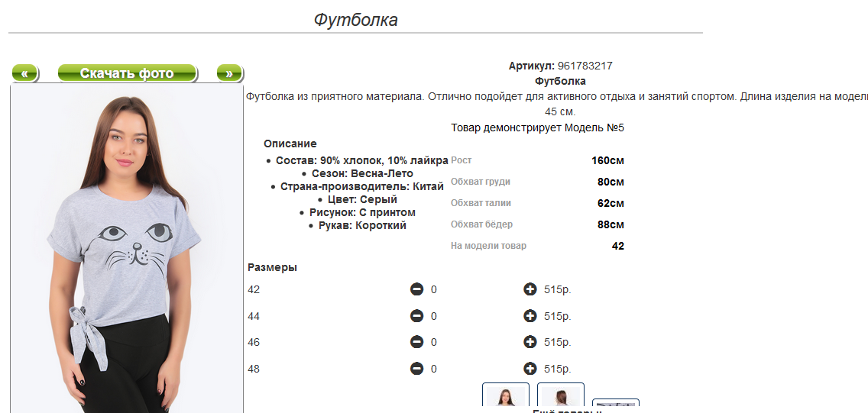Click the size 46 row label
The width and height of the screenshot is (868, 413).
254,342
